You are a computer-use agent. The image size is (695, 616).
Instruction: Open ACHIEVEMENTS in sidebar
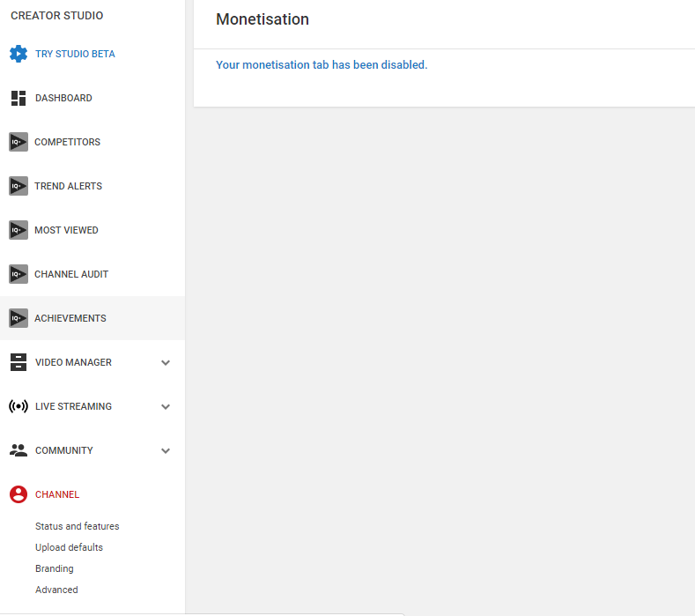[x=70, y=318]
